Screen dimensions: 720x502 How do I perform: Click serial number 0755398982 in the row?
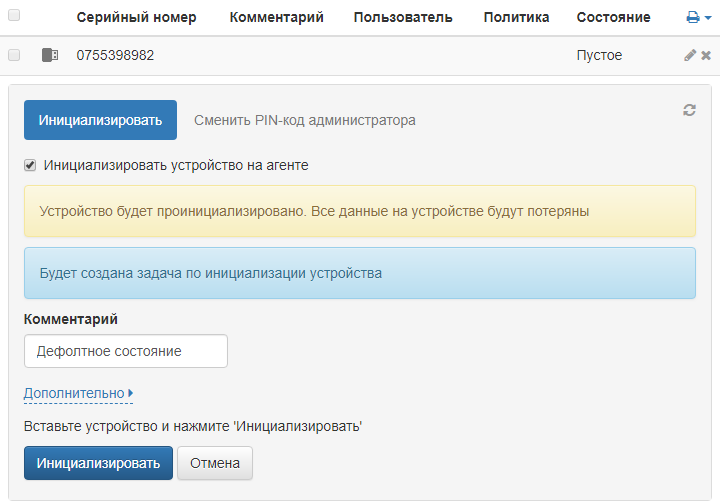click(x=115, y=56)
